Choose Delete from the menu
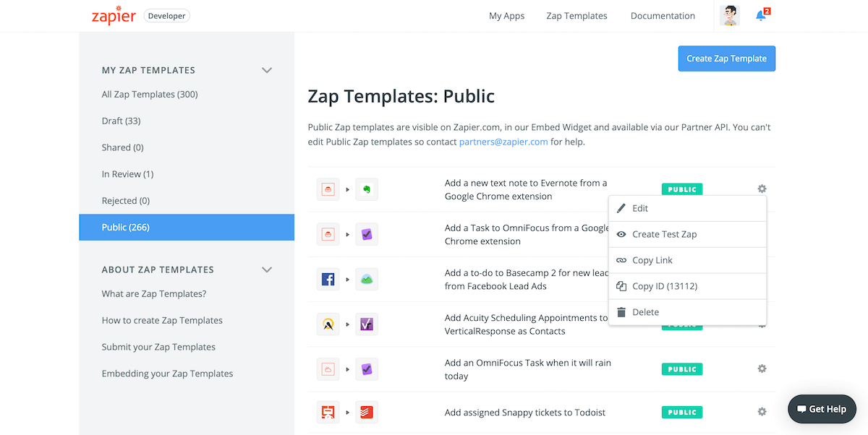868x435 pixels. [x=687, y=312]
